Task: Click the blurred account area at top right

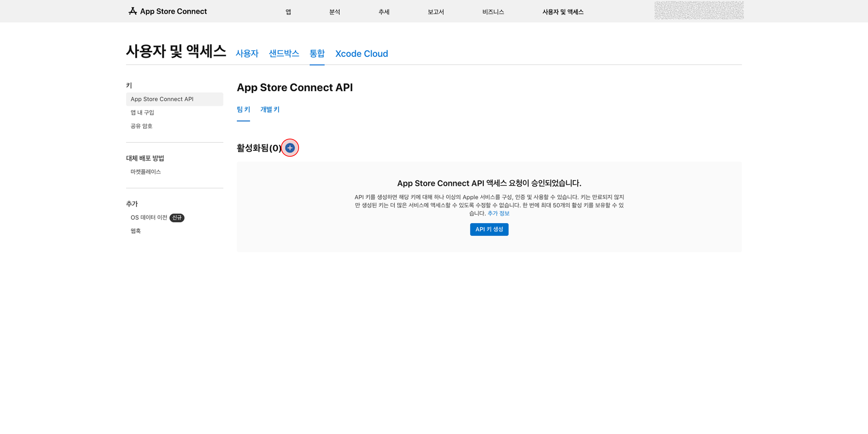Action: coord(699,11)
